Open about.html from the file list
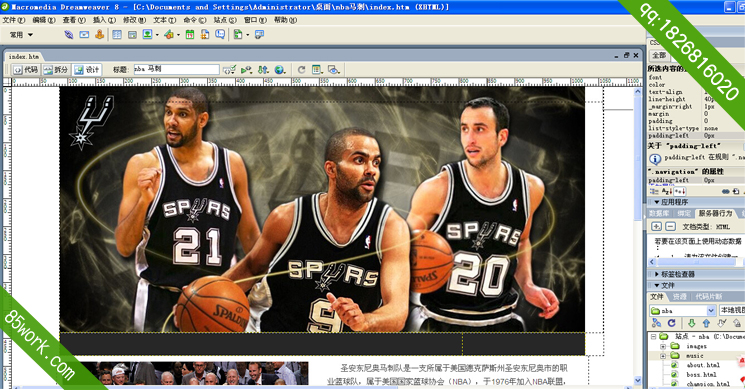Image resolution: width=745 pixels, height=390 pixels. pos(703,365)
